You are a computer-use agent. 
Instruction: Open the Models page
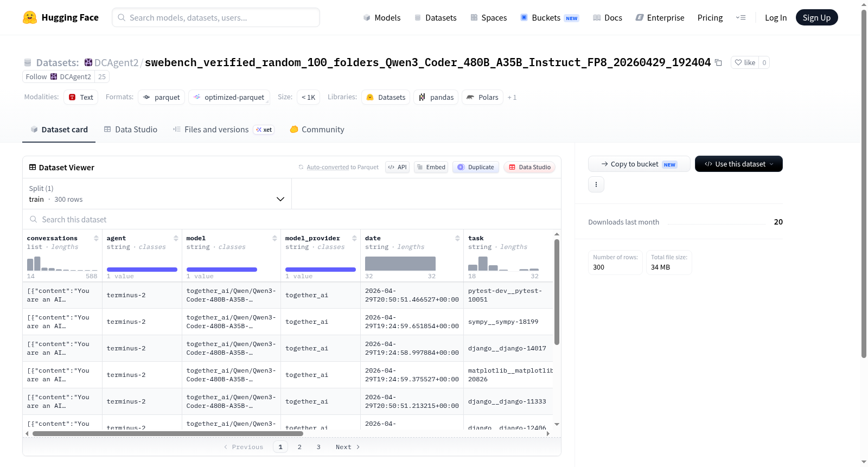tap(382, 17)
